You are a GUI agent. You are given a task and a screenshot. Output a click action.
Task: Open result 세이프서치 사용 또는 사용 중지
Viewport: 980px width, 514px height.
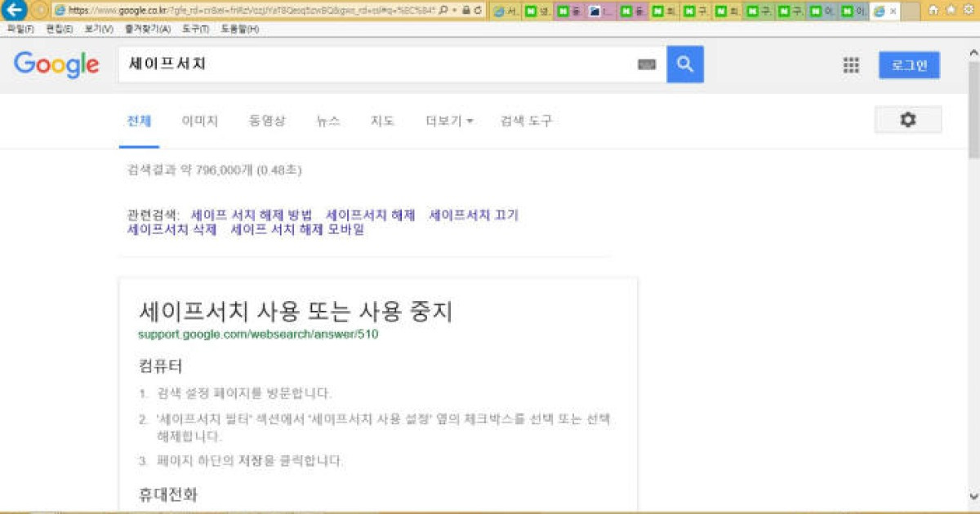tap(296, 311)
